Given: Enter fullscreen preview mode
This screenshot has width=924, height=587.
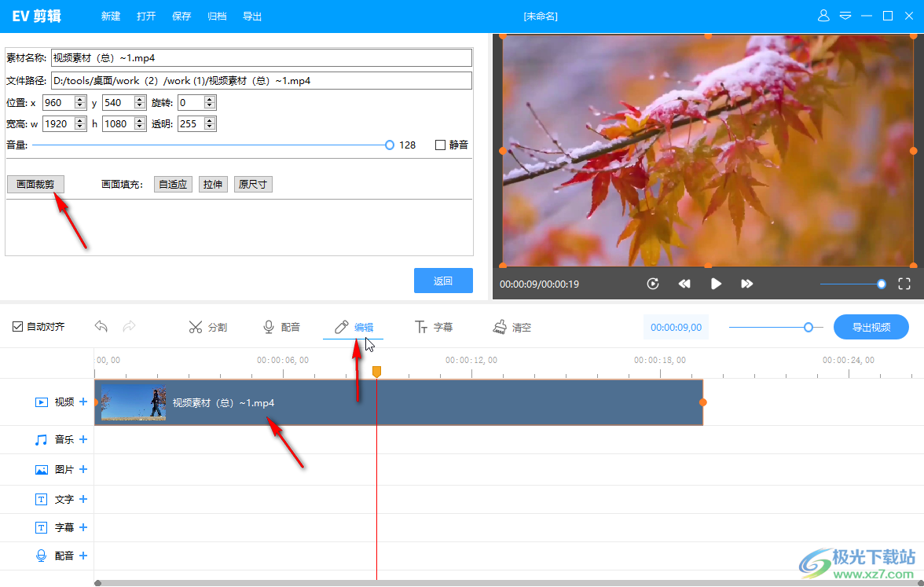Looking at the screenshot, I should [904, 284].
